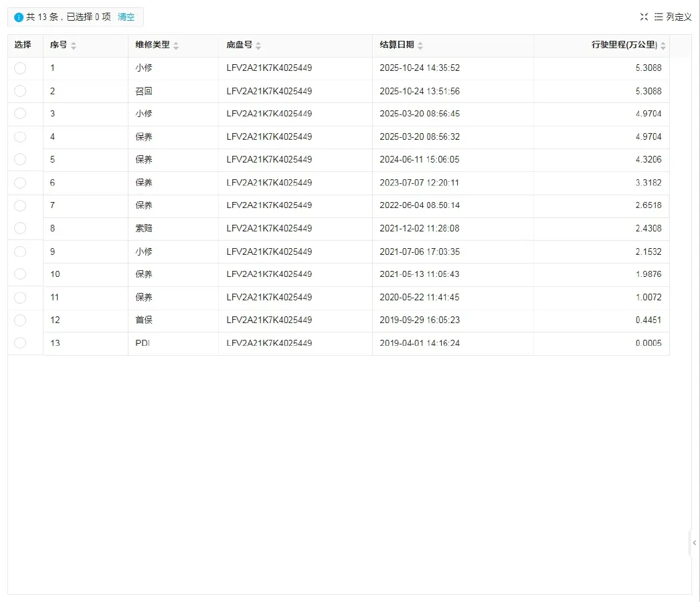The image size is (700, 602).
Task: Open 列定义 column settings
Action: pos(673,17)
